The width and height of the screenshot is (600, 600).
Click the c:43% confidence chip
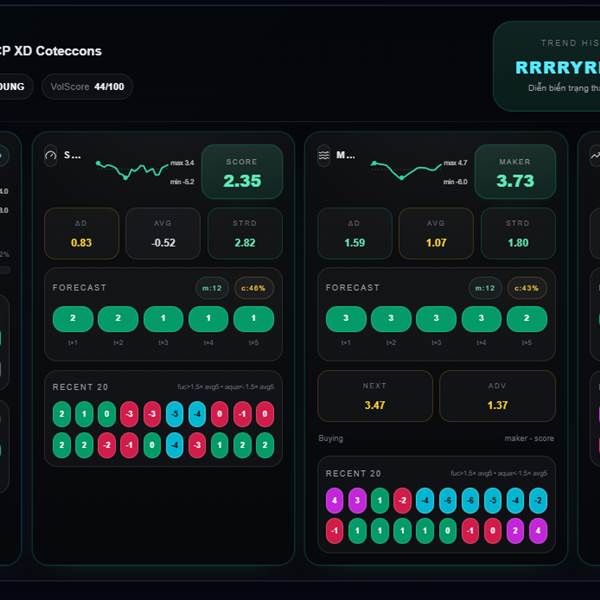(527, 288)
